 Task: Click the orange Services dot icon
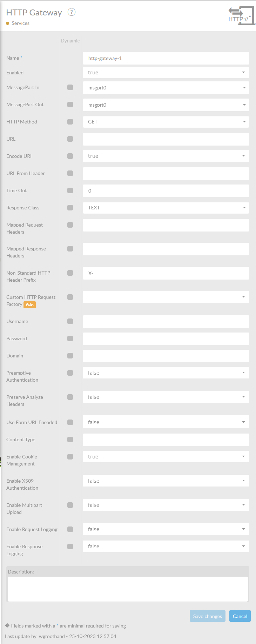8,24
